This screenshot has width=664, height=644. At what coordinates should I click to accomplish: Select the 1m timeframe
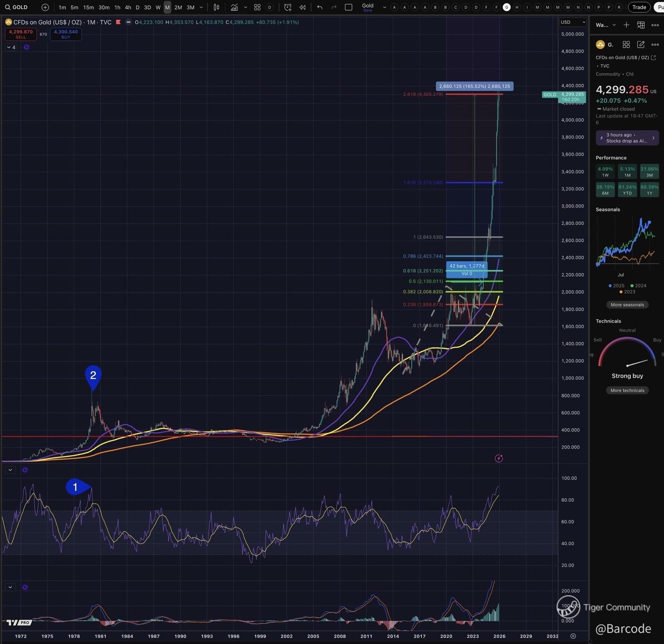tap(62, 7)
